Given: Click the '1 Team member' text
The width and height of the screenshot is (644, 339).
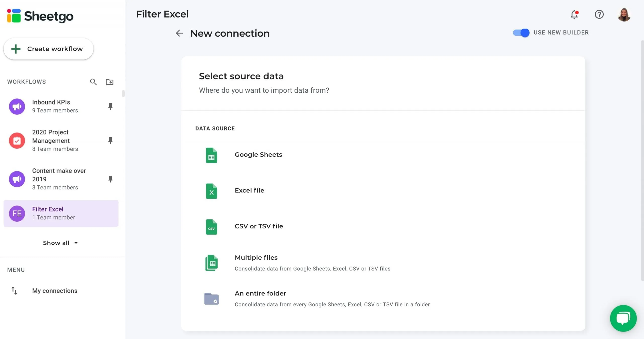Looking at the screenshot, I should point(54,217).
